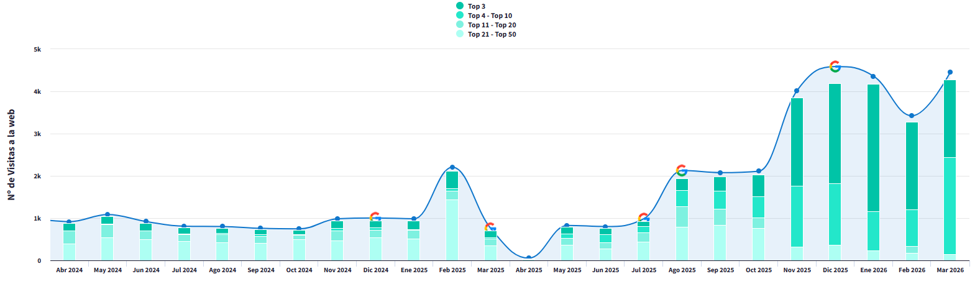Click the Abr 2025 lowest data point
This screenshot has height=284, width=980.
click(x=529, y=258)
